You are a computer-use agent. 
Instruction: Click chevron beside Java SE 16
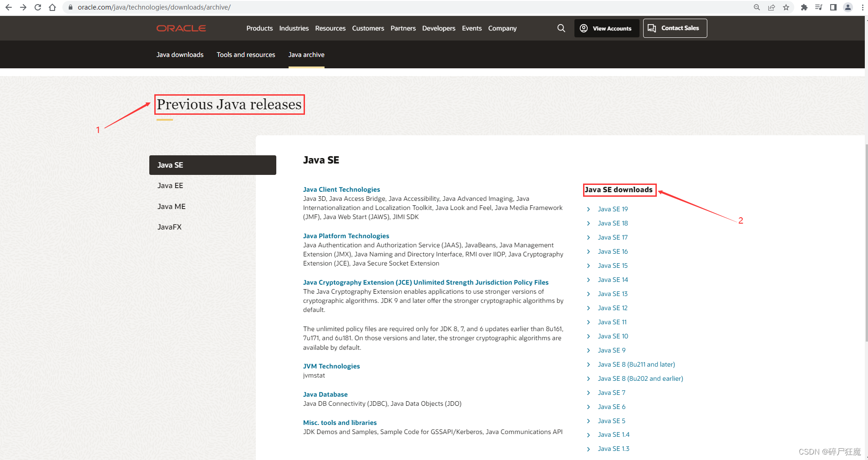[x=588, y=251]
